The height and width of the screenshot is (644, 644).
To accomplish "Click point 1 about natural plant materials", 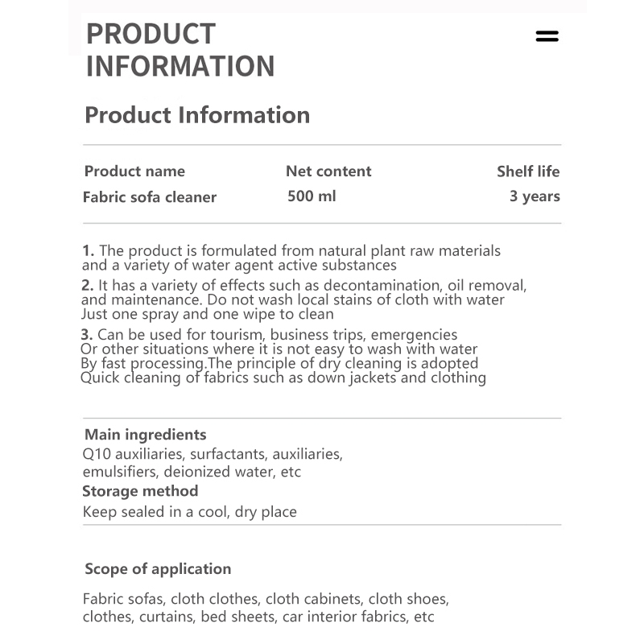I will [x=291, y=258].
